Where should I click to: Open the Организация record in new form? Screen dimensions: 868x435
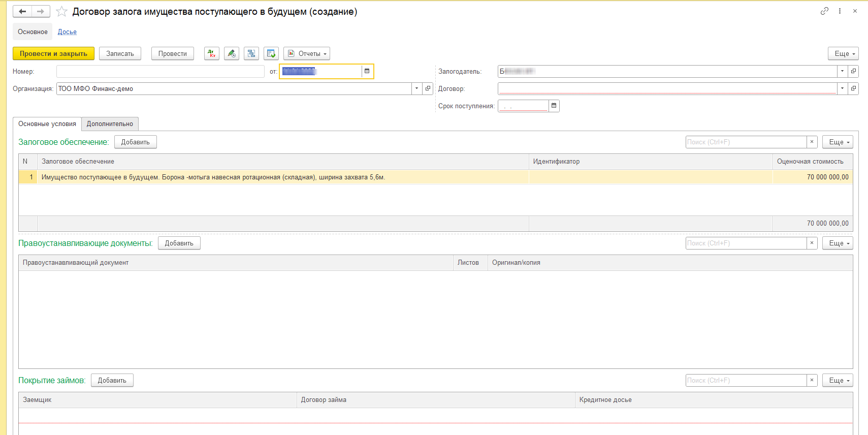coord(428,88)
